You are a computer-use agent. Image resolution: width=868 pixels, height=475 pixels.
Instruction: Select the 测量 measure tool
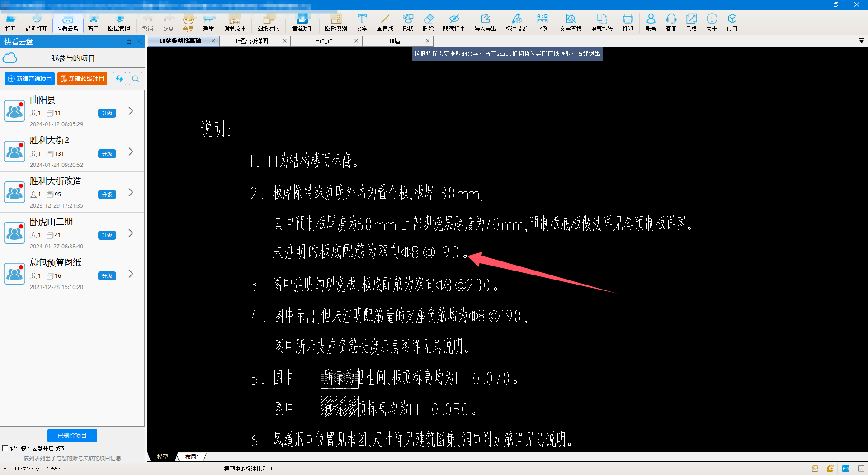coord(208,23)
